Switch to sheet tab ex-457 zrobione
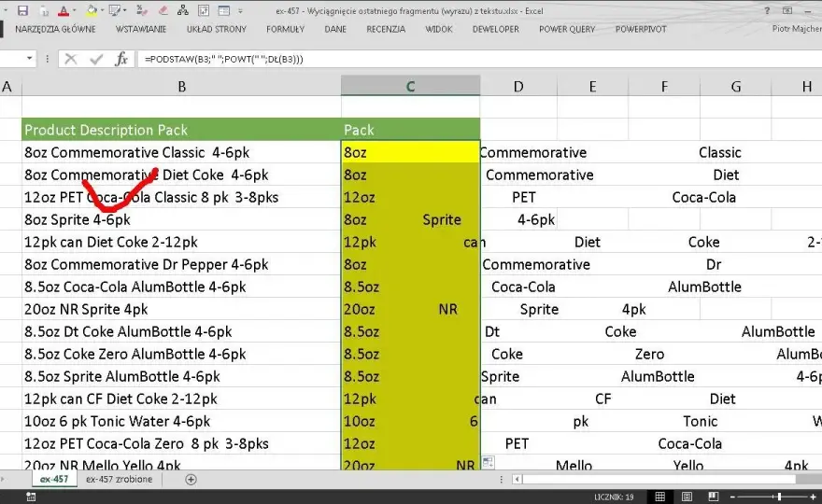Screen dimensions: 822x504 [119, 479]
